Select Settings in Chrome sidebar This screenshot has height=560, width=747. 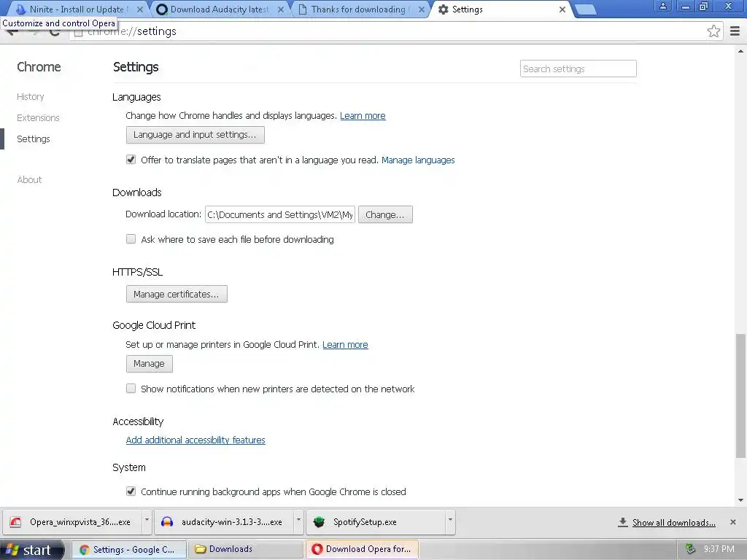click(x=34, y=139)
